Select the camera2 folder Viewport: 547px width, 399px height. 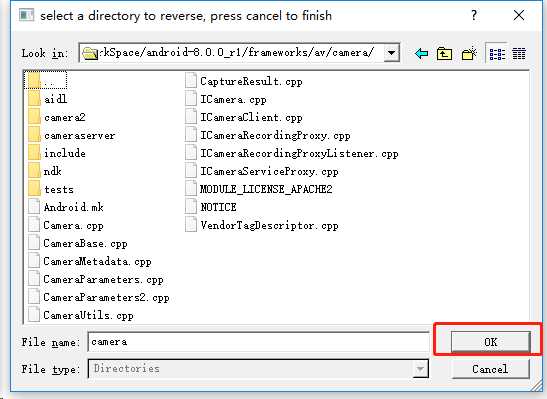[57, 117]
